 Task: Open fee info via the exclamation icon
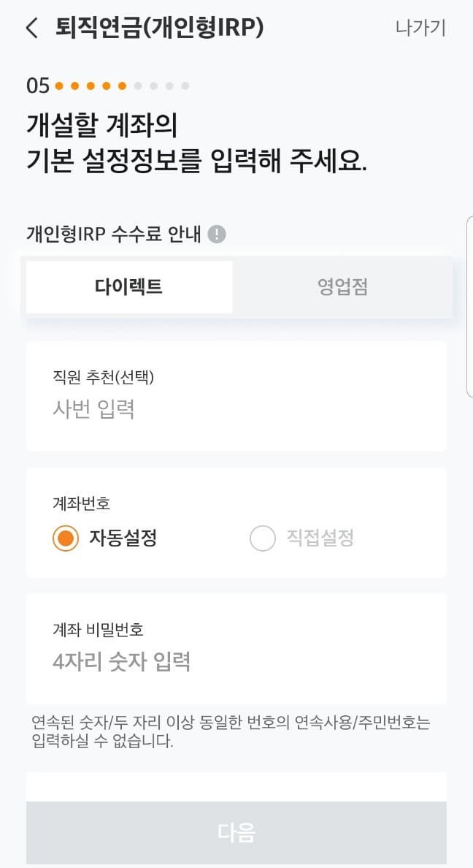tap(216, 233)
